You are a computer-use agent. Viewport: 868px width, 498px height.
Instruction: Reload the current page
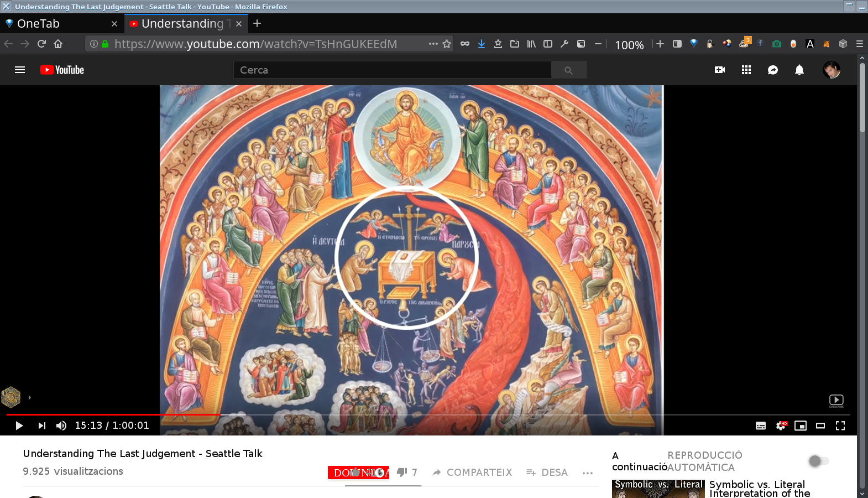41,44
